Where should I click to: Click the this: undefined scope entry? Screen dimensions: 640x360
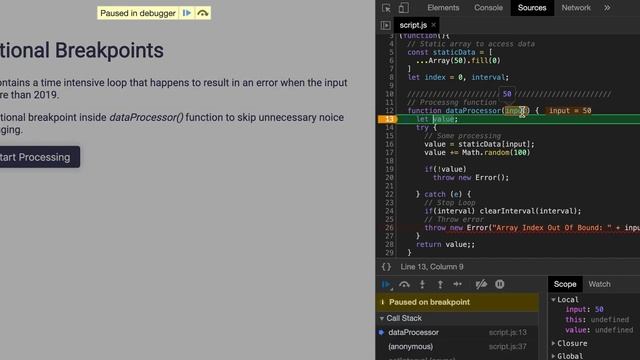point(597,320)
